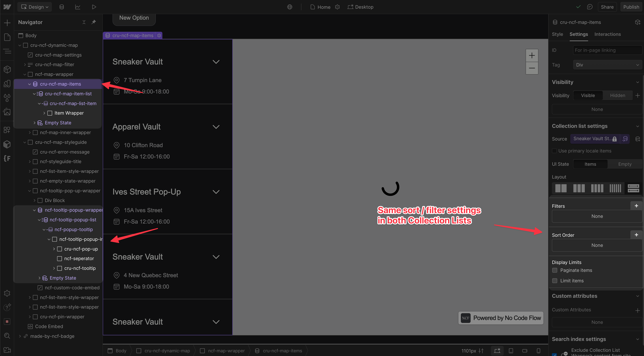The width and height of the screenshot is (644, 356).
Task: Expand the made-by-ncf-badge tree node
Action: click(20, 336)
